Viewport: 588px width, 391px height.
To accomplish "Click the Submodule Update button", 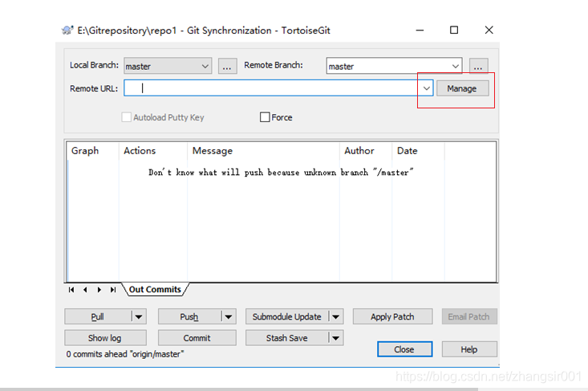I will point(287,316).
